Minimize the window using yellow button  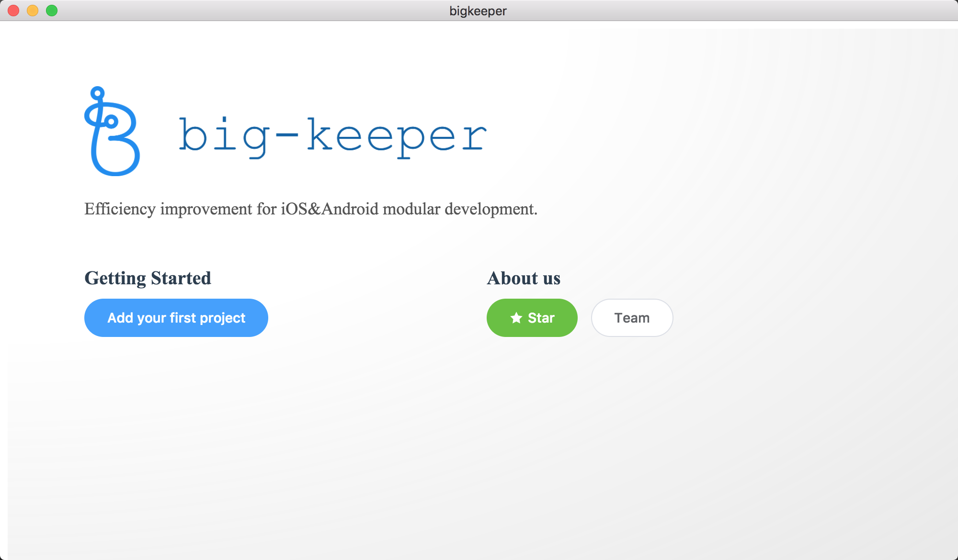pyautogui.click(x=33, y=11)
